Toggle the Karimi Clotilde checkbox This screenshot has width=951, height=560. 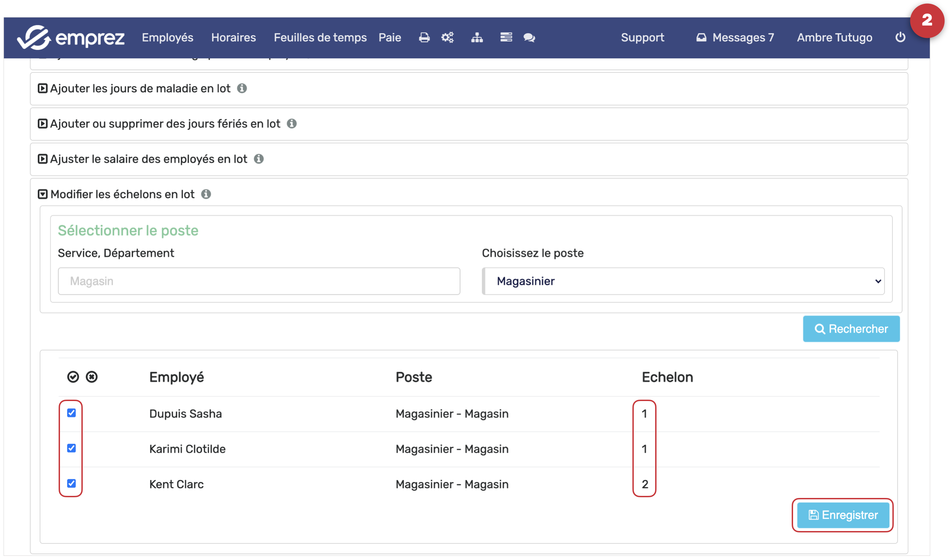[71, 448]
